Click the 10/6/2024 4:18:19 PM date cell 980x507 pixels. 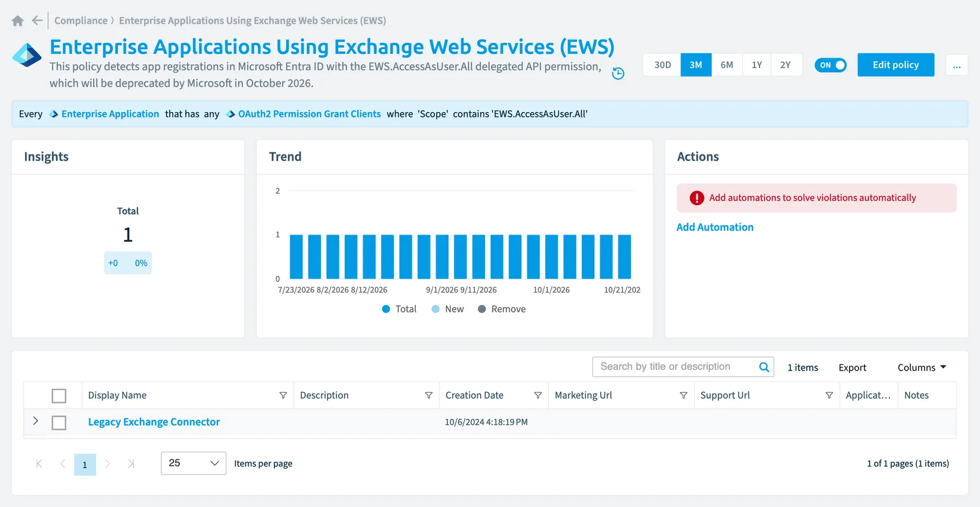486,423
